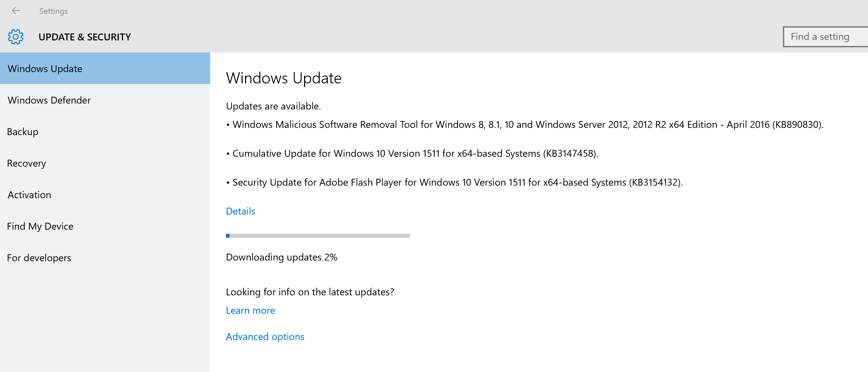
Task: Switch to the Activation section
Action: 29,195
